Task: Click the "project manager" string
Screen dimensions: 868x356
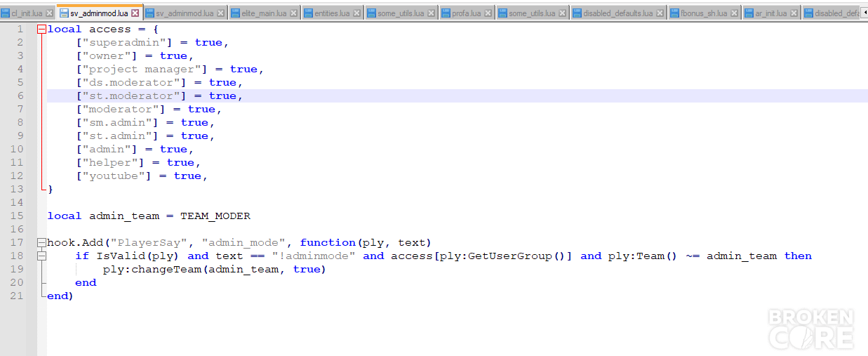Action: point(142,70)
